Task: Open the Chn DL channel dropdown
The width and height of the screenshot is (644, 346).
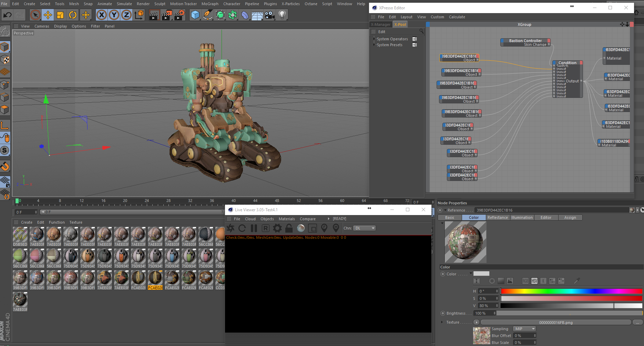Action: point(365,228)
